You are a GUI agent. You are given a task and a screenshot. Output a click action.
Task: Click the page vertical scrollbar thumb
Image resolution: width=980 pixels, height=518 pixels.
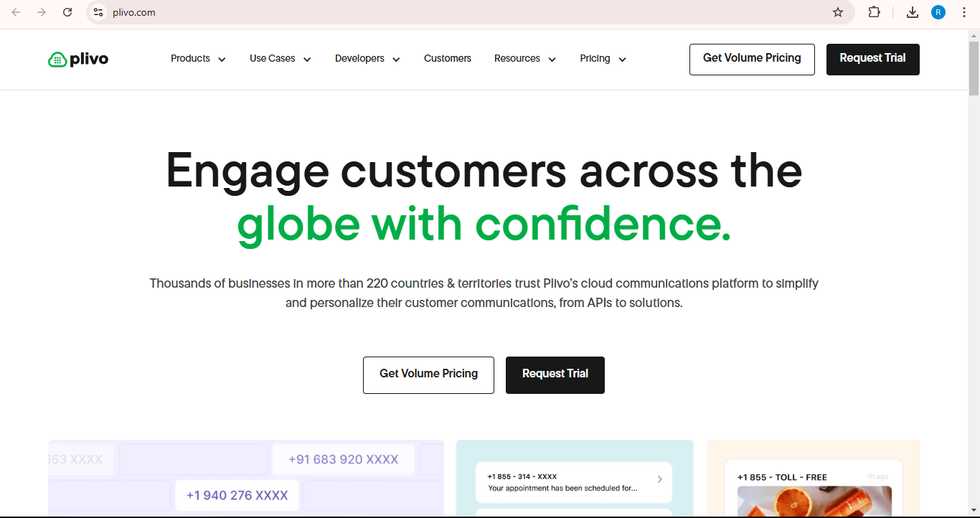click(974, 68)
